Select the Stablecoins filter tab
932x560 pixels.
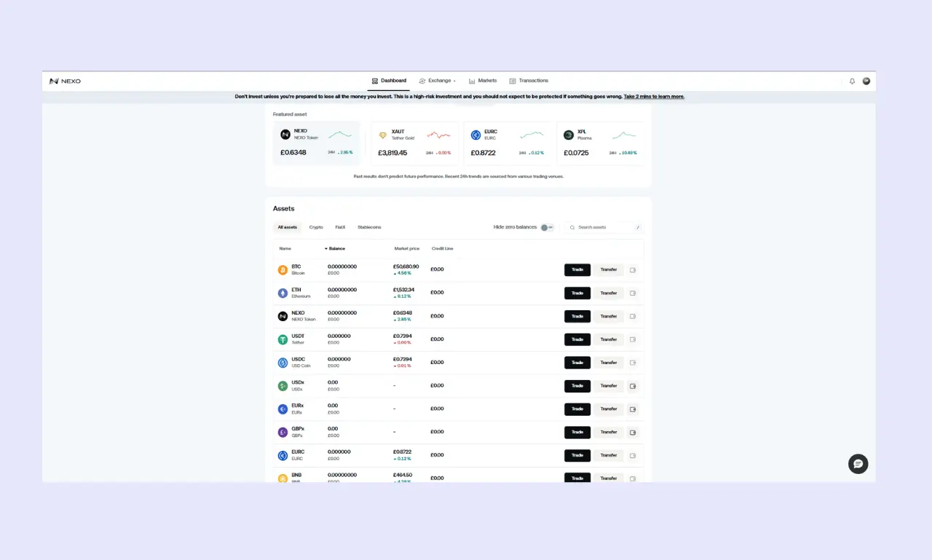point(369,227)
